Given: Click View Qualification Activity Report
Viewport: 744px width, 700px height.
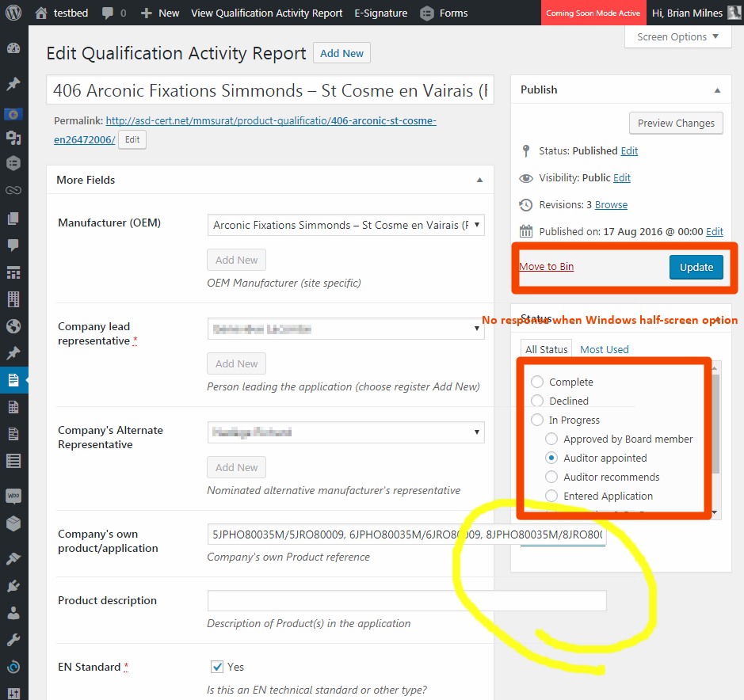Looking at the screenshot, I should 267,13.
